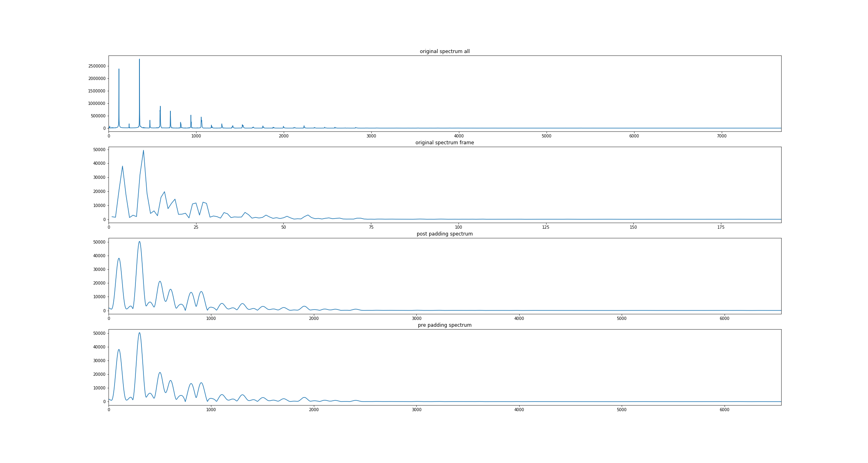Viewport: 868px width, 463px height.
Task: Click the 7000 x-axis tick in the top plot
Action: coord(722,136)
